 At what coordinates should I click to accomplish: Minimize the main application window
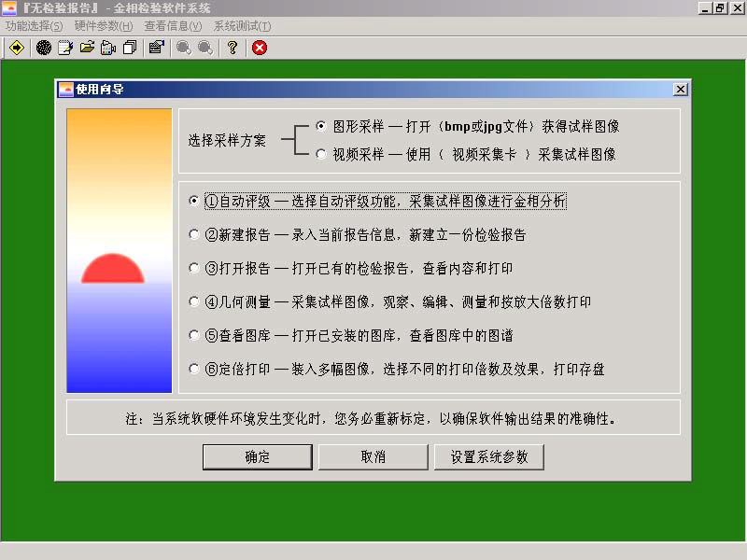[706, 8]
